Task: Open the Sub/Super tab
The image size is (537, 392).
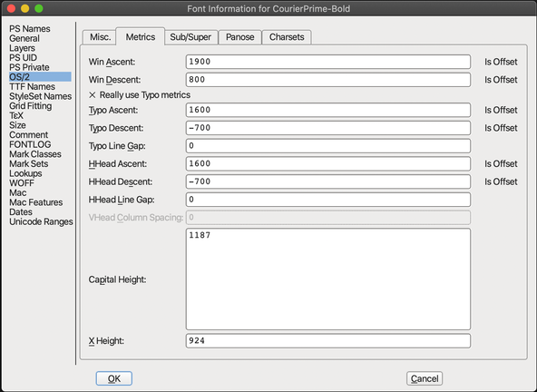Action: [190, 37]
